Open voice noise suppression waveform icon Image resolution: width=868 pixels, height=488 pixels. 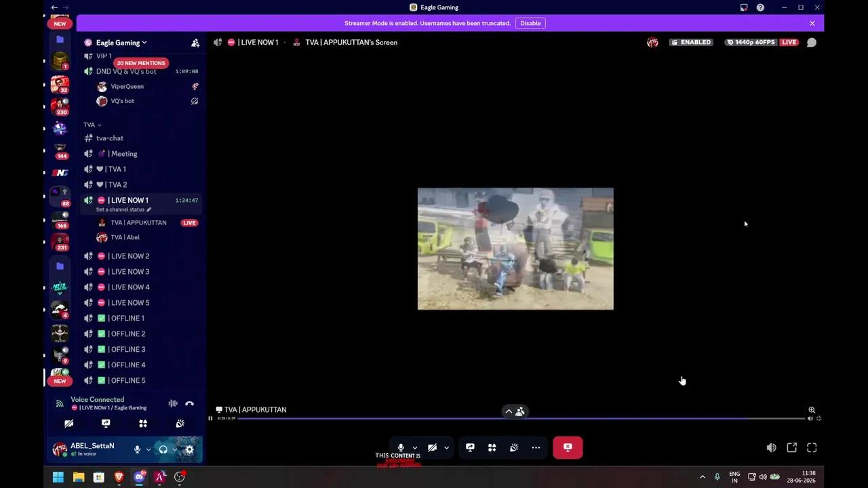173,403
